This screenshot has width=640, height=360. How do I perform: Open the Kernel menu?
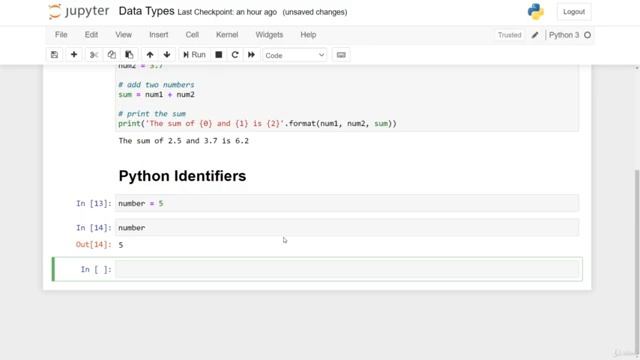(x=227, y=35)
